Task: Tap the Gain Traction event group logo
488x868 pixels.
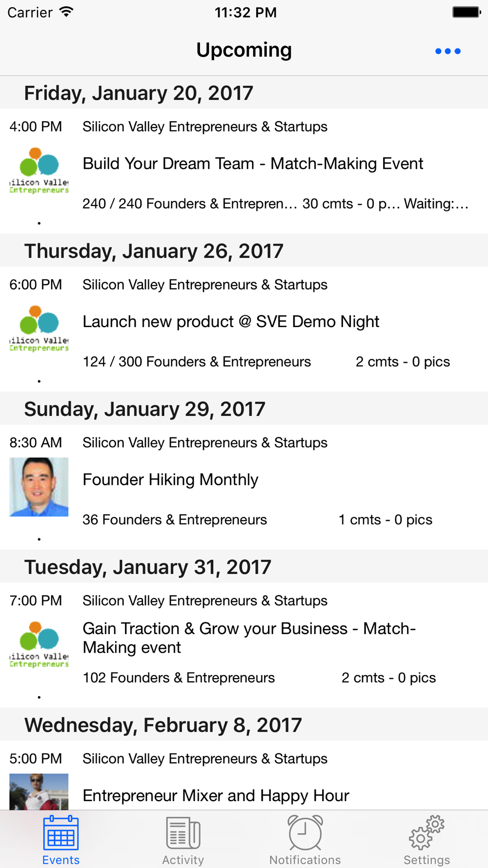Action: pyautogui.click(x=39, y=644)
